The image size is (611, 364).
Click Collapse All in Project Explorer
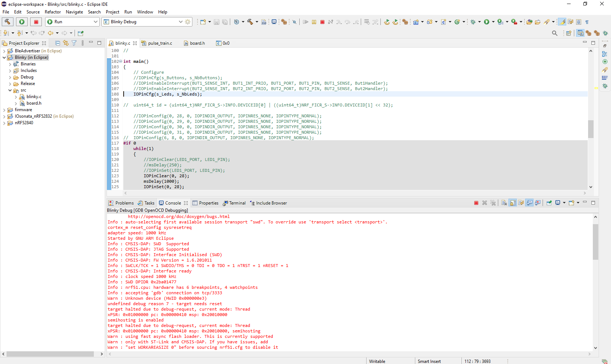point(57,43)
